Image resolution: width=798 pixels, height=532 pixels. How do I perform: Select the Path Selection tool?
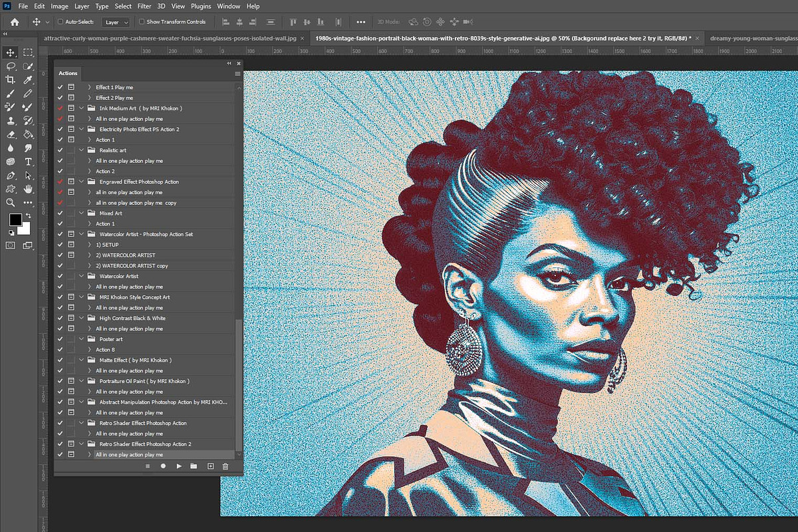point(28,176)
